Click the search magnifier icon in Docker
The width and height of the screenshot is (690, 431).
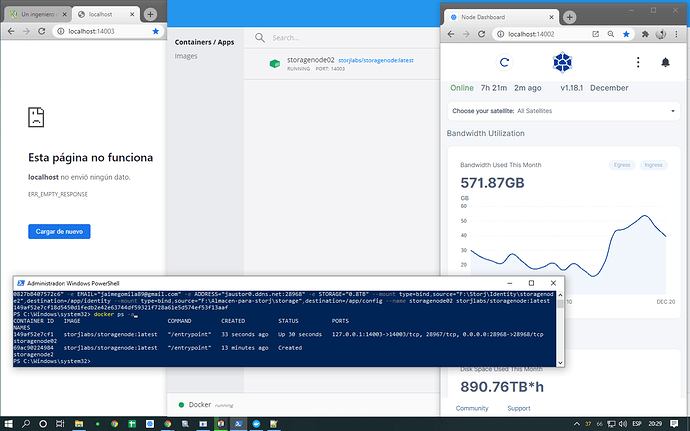260,38
